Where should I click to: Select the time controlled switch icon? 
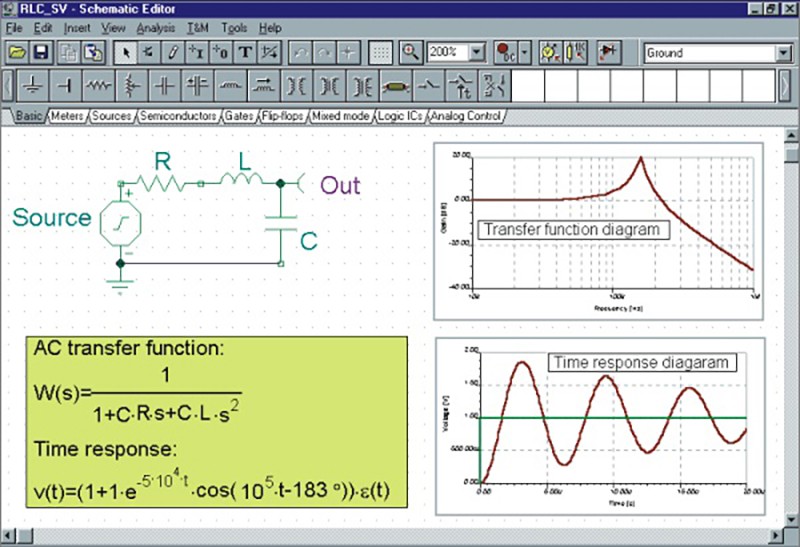click(x=461, y=86)
